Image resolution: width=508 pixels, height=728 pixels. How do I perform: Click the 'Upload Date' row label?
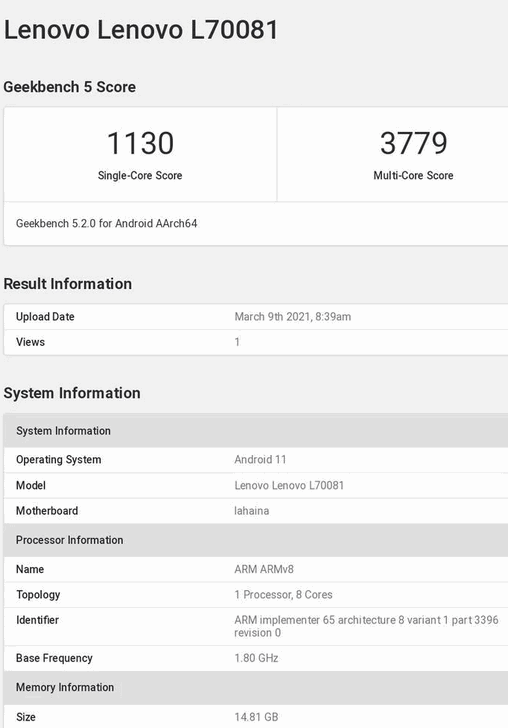point(45,317)
